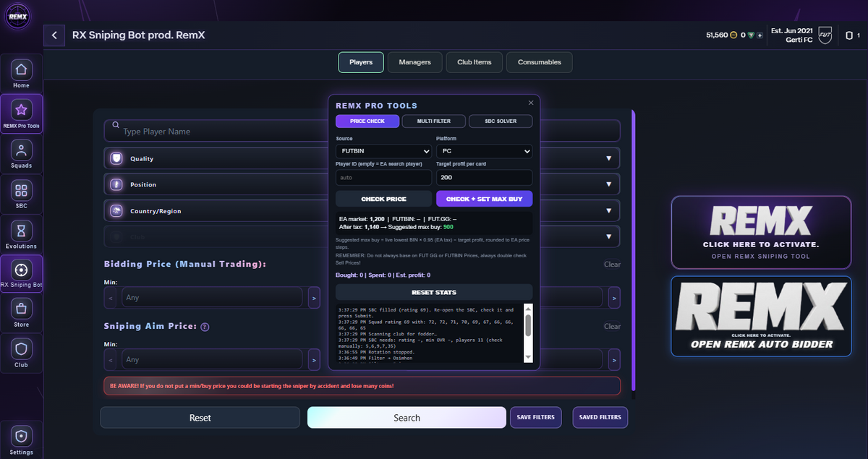Click the Check Price button
This screenshot has height=459, width=868.
click(383, 199)
